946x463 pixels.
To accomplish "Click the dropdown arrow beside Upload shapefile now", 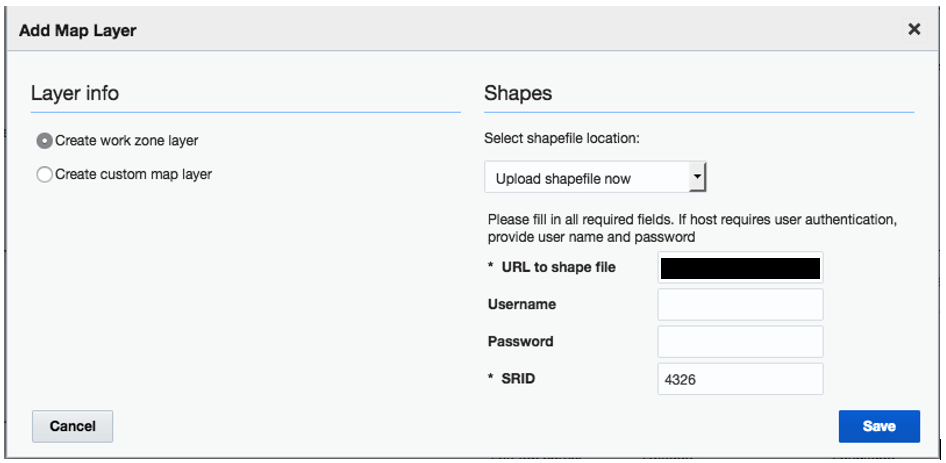I will tap(698, 179).
